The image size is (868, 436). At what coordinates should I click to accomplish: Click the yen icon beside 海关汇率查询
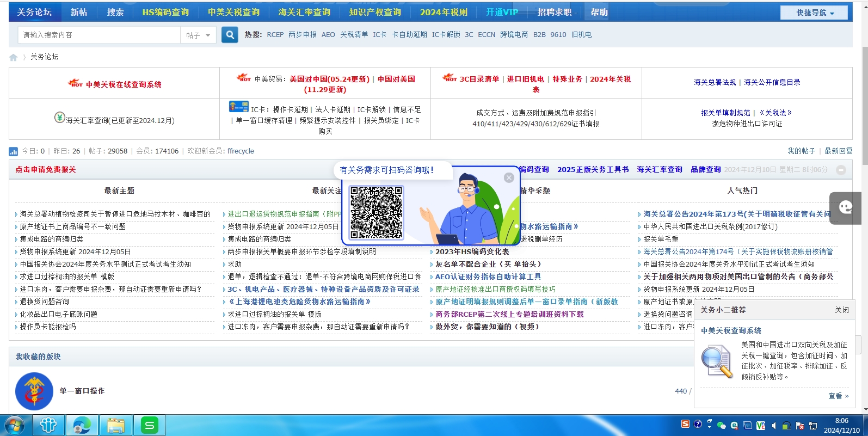pos(60,117)
